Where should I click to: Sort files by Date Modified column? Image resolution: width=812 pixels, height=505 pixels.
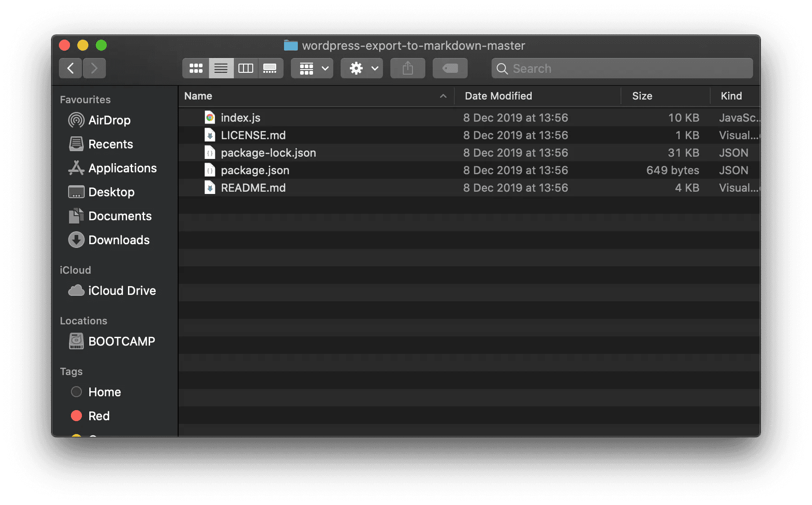click(499, 96)
